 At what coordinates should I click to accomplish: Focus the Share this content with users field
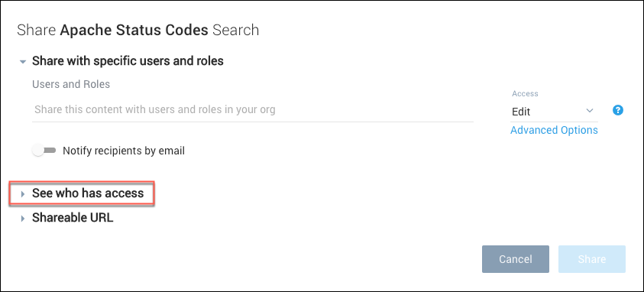click(x=253, y=110)
